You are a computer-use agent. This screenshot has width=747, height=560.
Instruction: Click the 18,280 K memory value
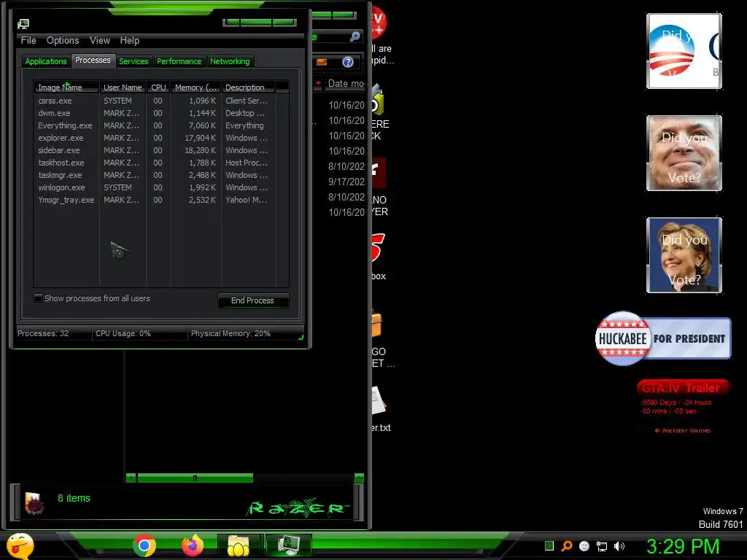(x=200, y=150)
